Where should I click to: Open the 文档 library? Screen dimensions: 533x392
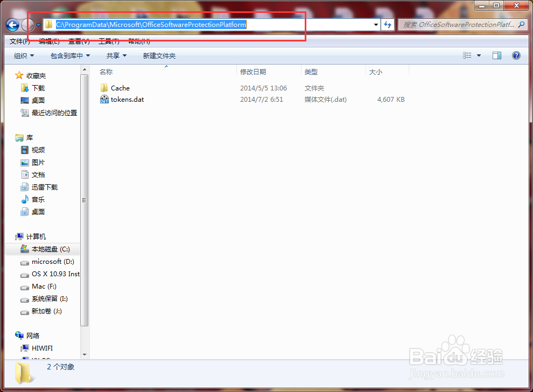[38, 175]
